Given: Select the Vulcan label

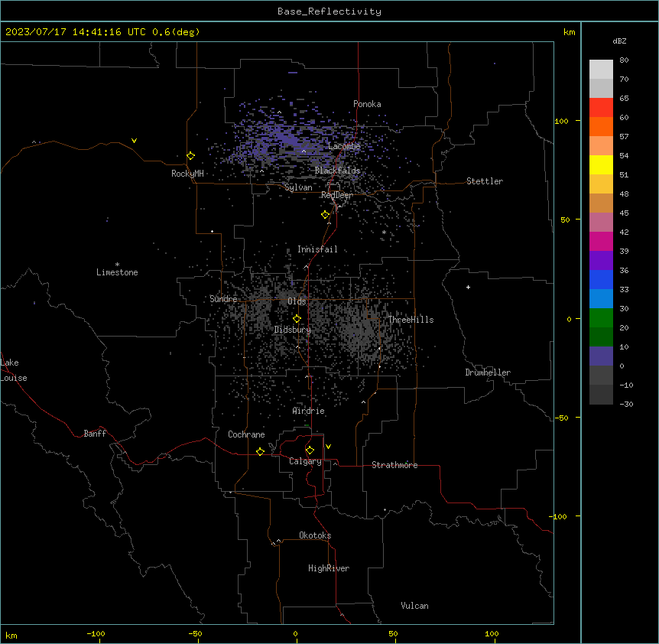Looking at the screenshot, I should (x=415, y=606).
